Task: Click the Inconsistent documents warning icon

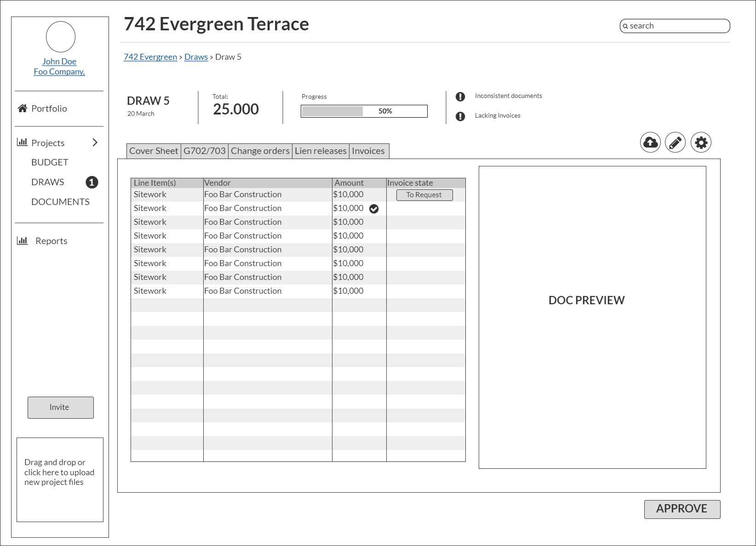Action: (460, 97)
